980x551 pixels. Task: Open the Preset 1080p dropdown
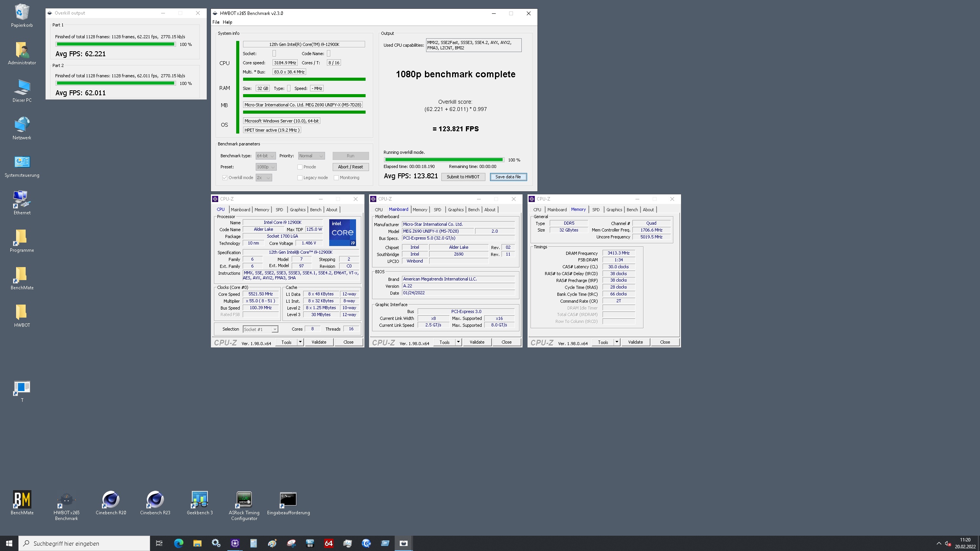(x=266, y=167)
